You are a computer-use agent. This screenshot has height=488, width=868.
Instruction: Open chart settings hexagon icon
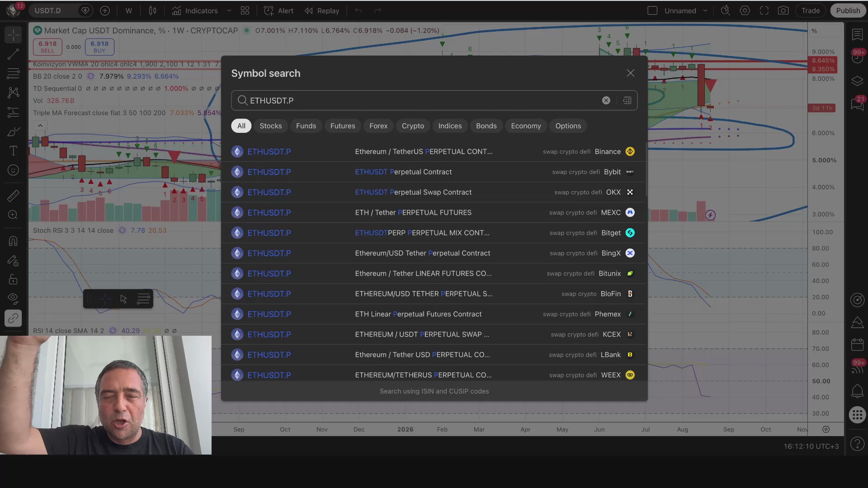[745, 10]
